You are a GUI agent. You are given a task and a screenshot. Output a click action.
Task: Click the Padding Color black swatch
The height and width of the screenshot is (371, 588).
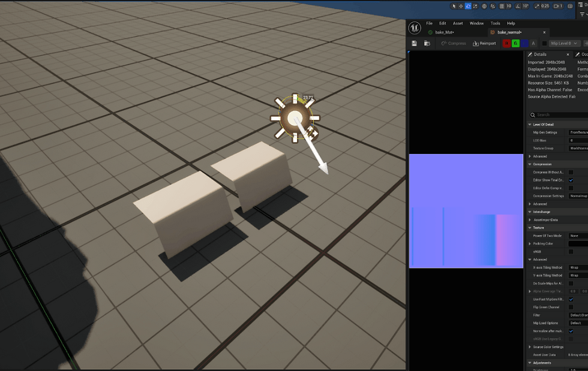(578, 243)
